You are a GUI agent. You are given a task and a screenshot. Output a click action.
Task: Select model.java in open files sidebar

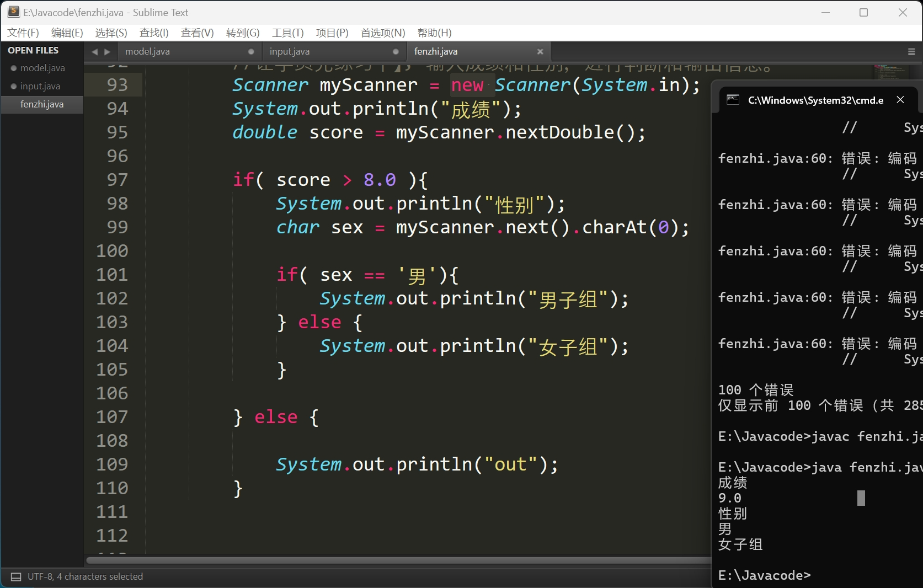point(42,68)
